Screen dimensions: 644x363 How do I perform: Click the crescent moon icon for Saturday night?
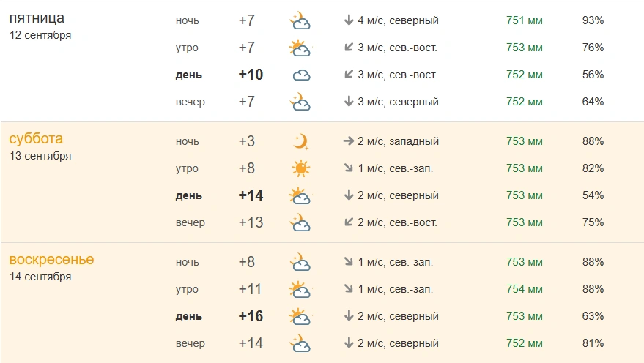point(300,141)
